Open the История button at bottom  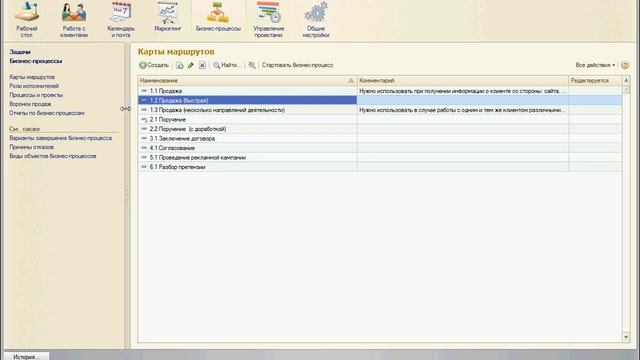point(26,356)
